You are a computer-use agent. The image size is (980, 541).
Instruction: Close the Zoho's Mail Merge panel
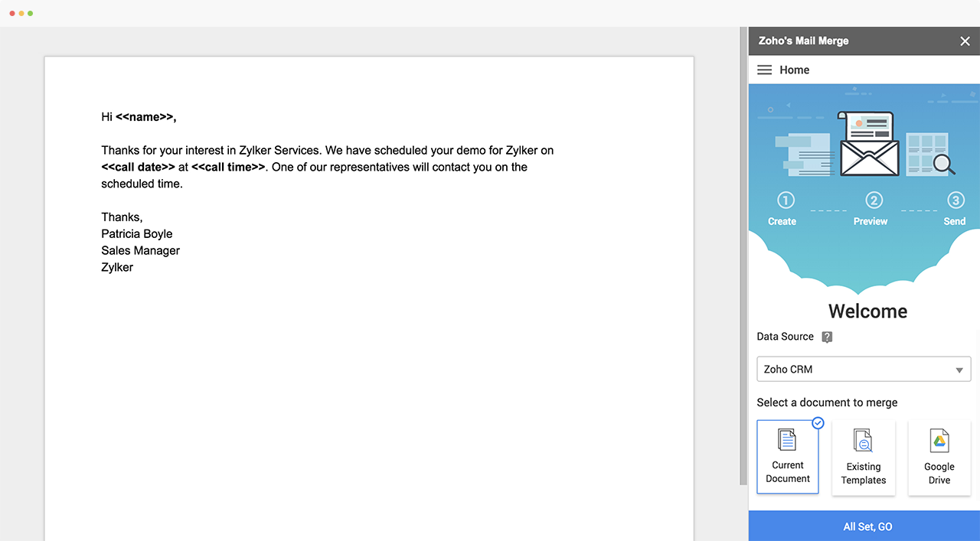click(x=965, y=41)
